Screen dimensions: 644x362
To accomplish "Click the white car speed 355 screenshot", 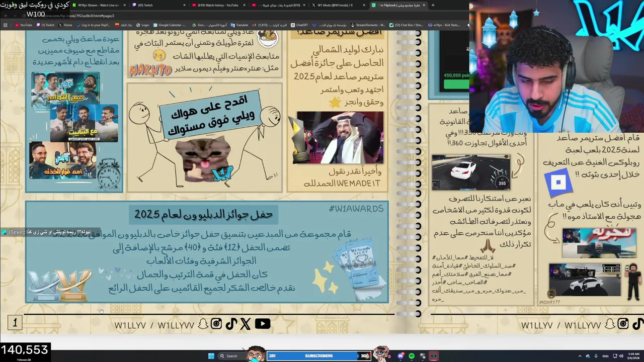I will (471, 171).
